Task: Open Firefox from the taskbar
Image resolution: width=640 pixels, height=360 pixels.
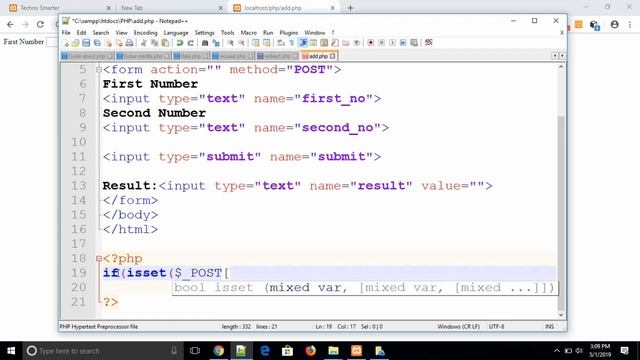Action: tap(310, 351)
